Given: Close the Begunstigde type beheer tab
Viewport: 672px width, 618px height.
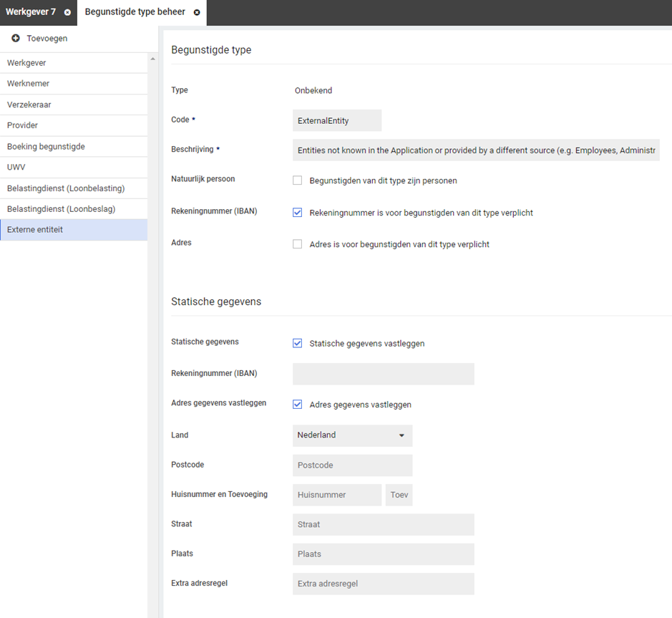Looking at the screenshot, I should coord(197,12).
